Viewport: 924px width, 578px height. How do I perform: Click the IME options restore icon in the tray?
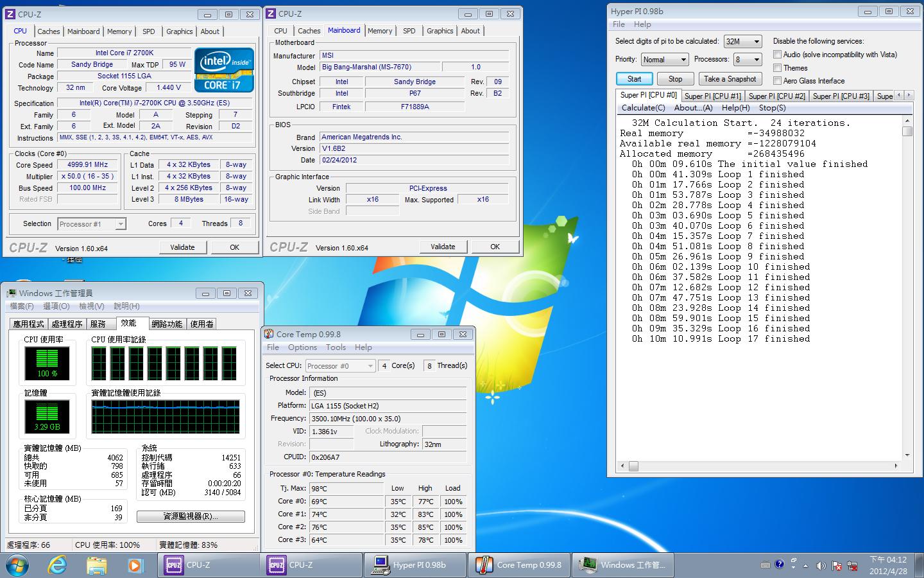tap(794, 561)
